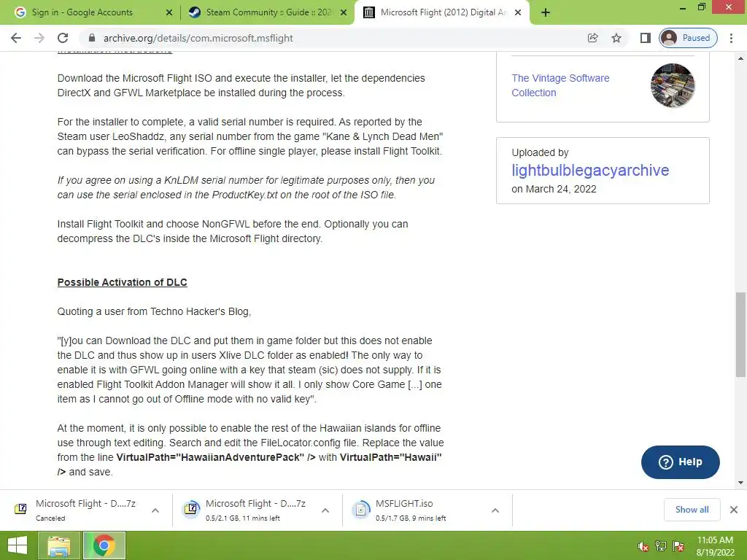Open a new browser tab
Viewport: 747px width, 560px height.
click(x=546, y=13)
